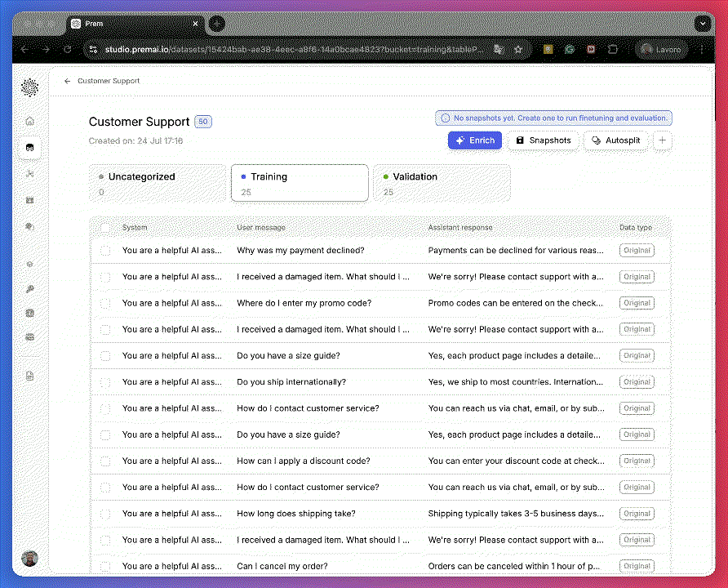Open the document file icon in sidebar
Viewport: 728px width, 588px height.
(29, 376)
